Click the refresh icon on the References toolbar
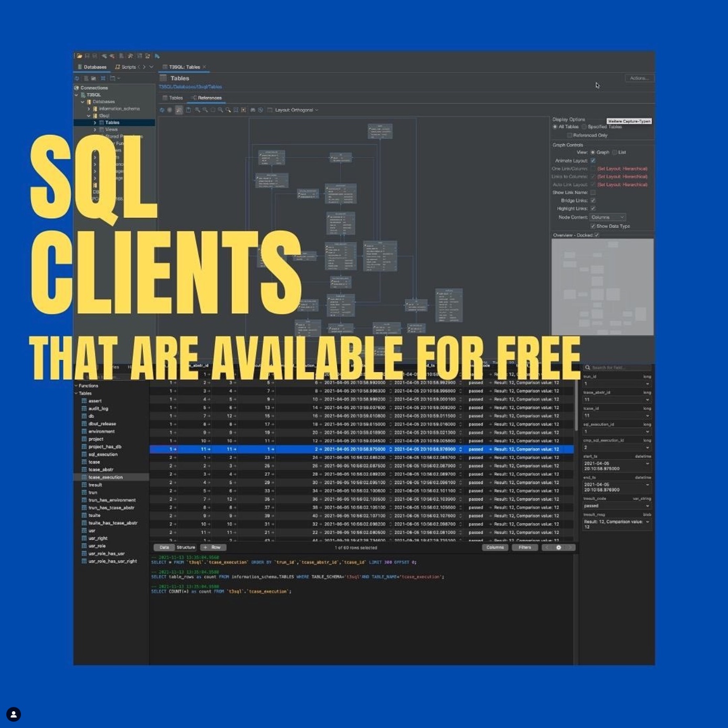 [163, 110]
